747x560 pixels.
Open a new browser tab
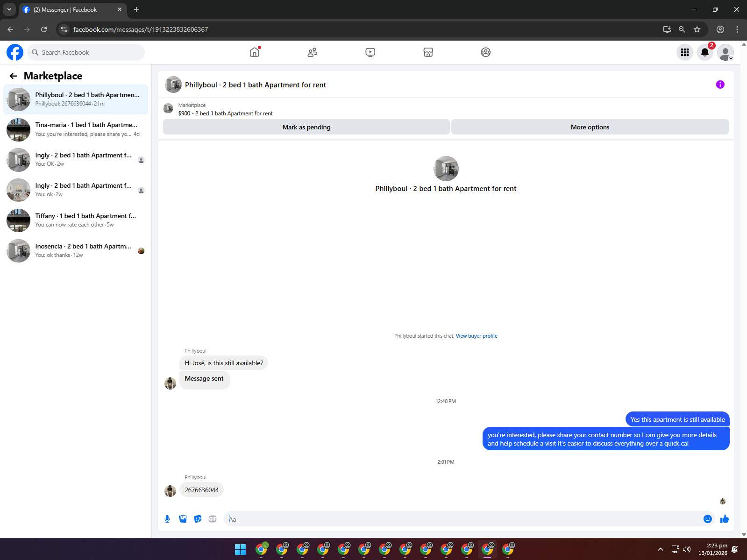pyautogui.click(x=136, y=9)
